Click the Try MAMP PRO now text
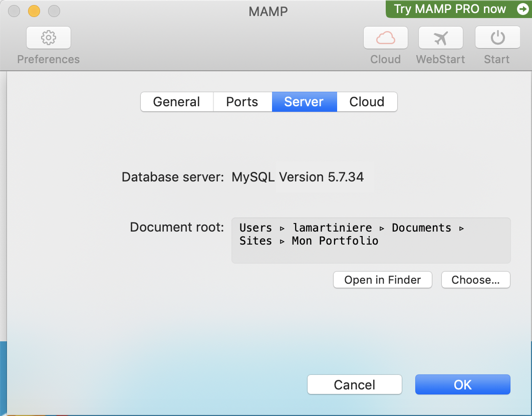 click(x=450, y=9)
